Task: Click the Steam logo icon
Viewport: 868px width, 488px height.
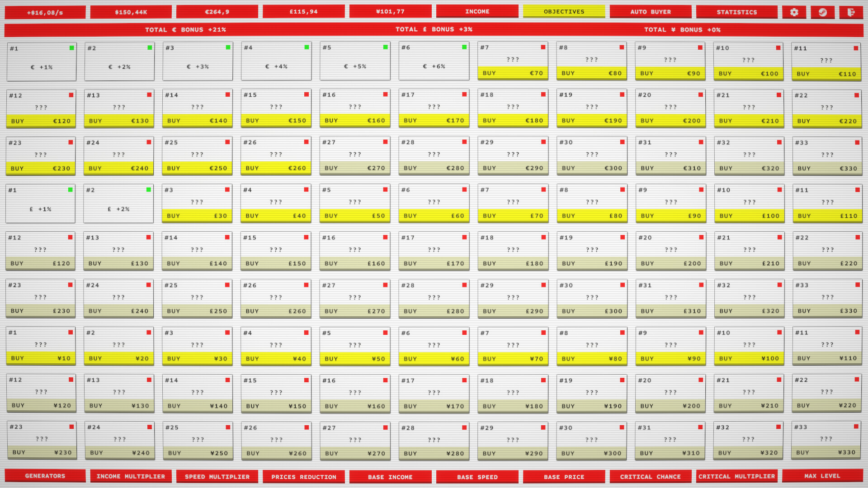Action: 822,12
